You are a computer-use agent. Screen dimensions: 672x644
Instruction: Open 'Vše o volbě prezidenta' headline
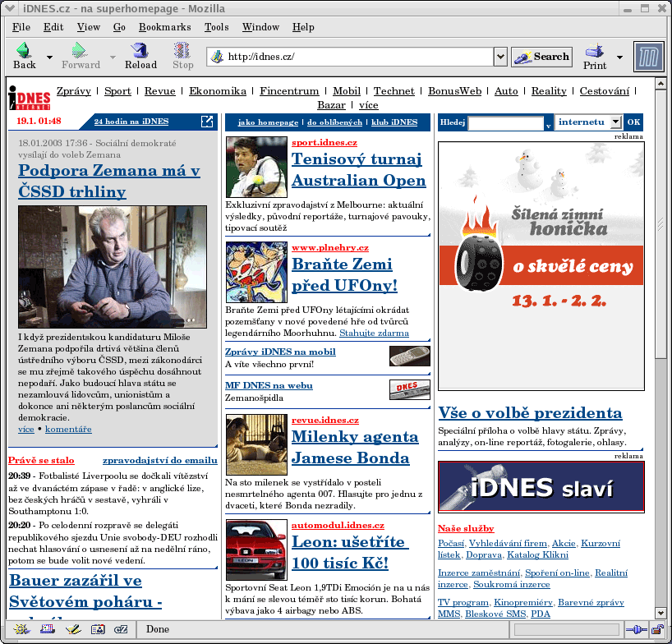click(530, 412)
